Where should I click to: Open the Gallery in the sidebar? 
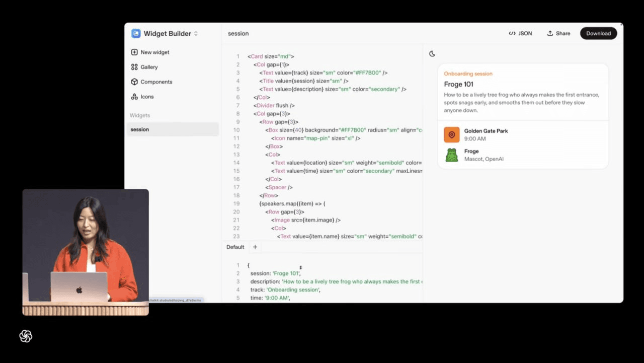coord(144,67)
